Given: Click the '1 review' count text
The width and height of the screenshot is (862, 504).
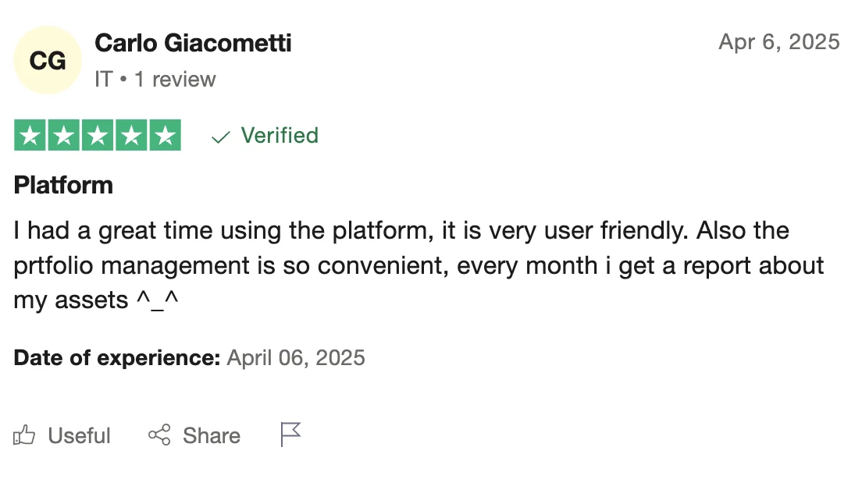Looking at the screenshot, I should tap(176, 80).
